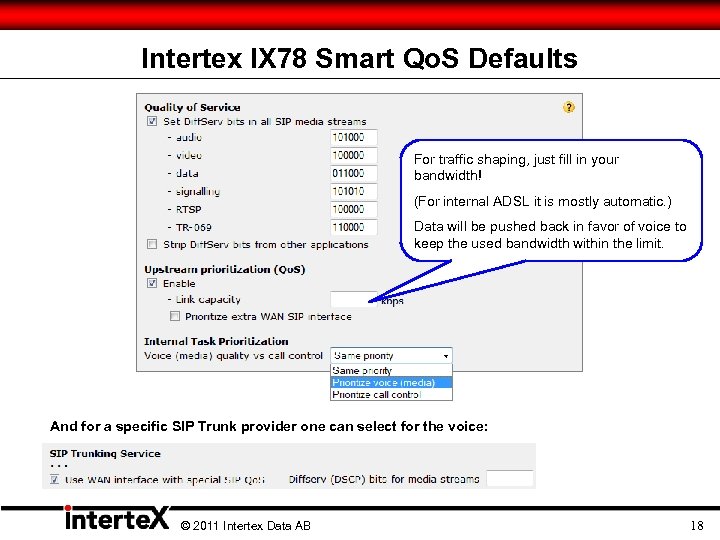The width and height of the screenshot is (720, 540).
Task: Click the video DiffServ value field
Action: (354, 155)
